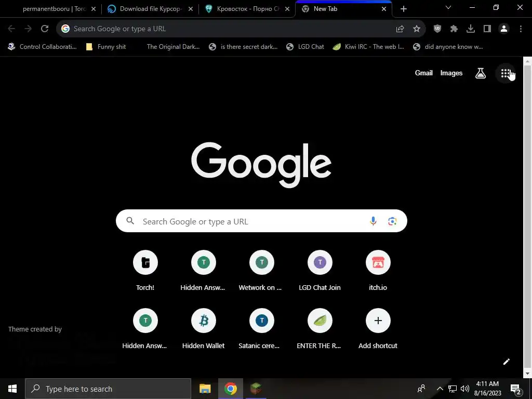Click Add shortcut plus button
Viewport: 532px width, 399px height.
pyautogui.click(x=378, y=321)
